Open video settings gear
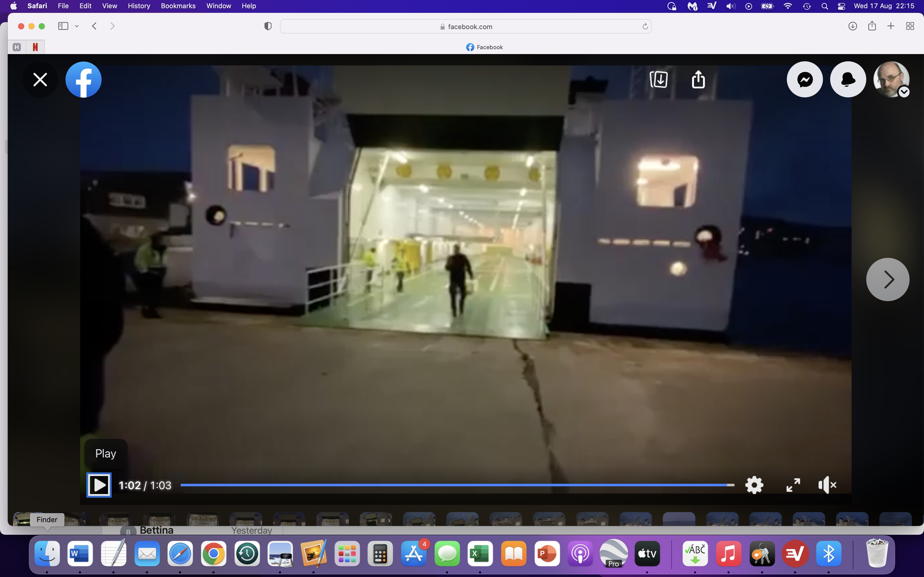This screenshot has width=924, height=577. click(x=754, y=485)
